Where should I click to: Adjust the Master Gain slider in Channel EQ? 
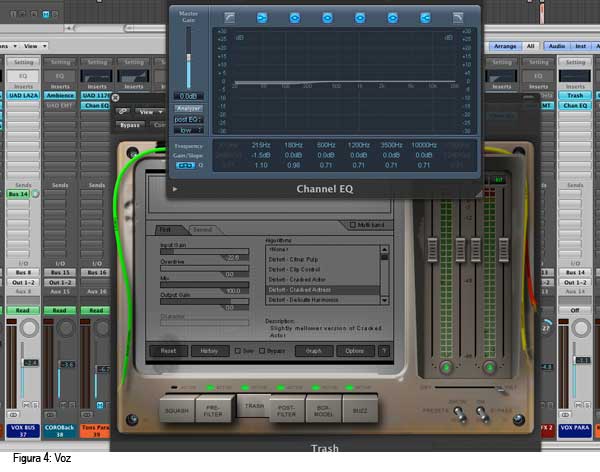[188, 57]
